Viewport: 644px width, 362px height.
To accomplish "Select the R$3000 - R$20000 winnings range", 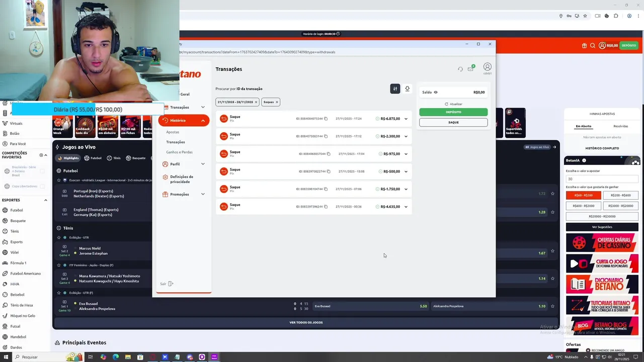I will [621, 206].
